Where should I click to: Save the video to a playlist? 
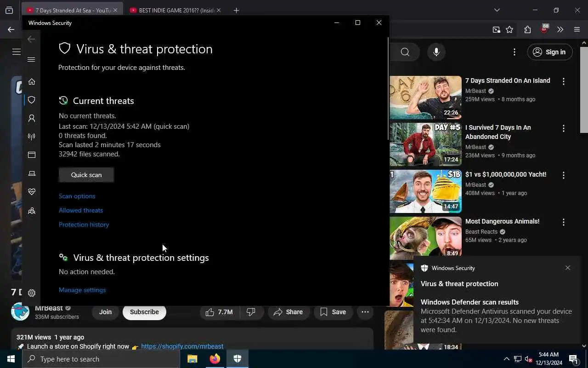coord(333,312)
